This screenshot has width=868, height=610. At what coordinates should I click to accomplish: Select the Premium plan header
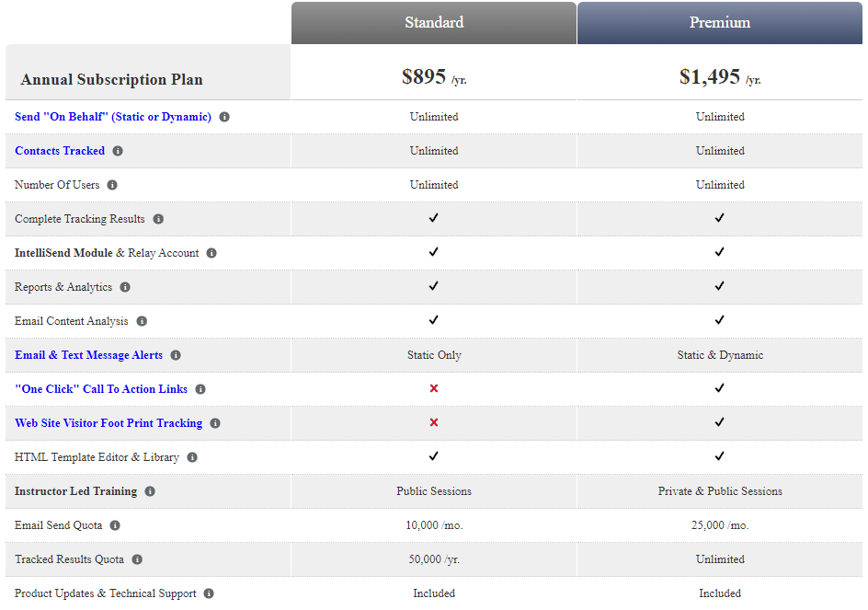[720, 23]
